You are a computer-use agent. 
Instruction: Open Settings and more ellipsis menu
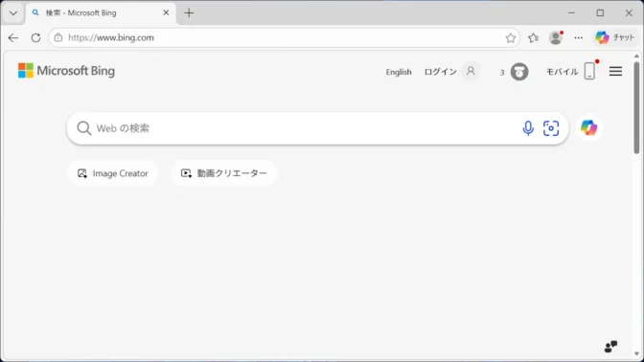point(578,37)
